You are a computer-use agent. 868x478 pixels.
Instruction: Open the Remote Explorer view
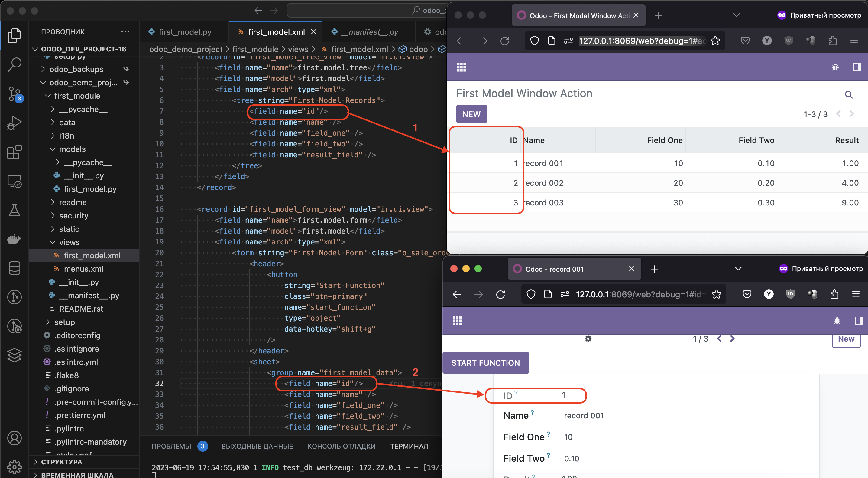14,181
